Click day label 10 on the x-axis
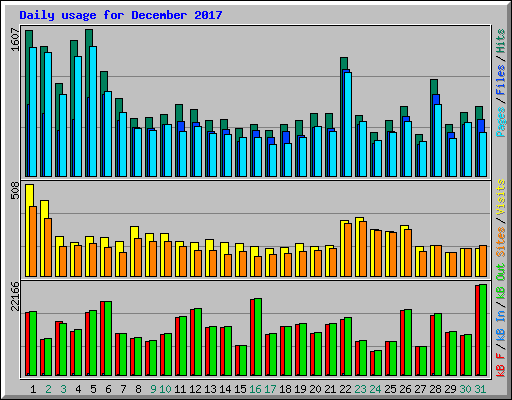 pyautogui.click(x=165, y=389)
